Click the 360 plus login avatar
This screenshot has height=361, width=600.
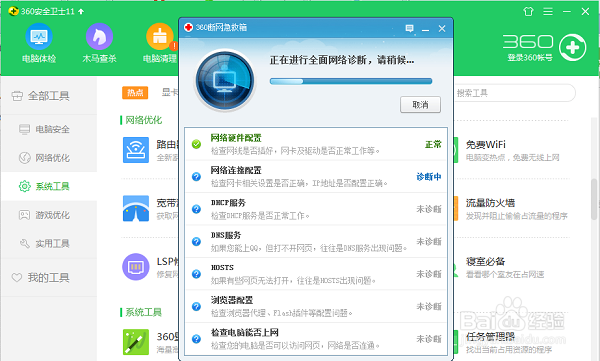(x=572, y=47)
